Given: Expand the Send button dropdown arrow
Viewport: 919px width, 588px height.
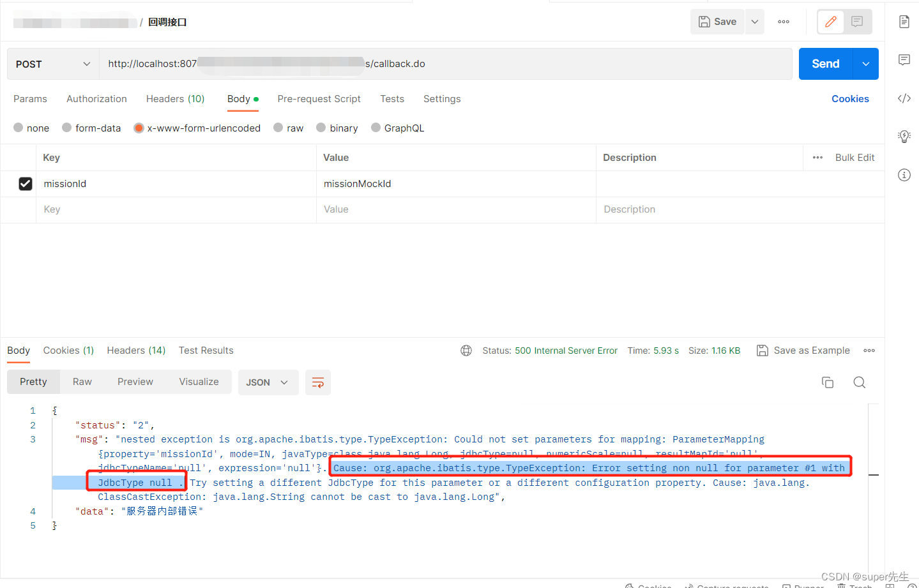Looking at the screenshot, I should click(866, 64).
